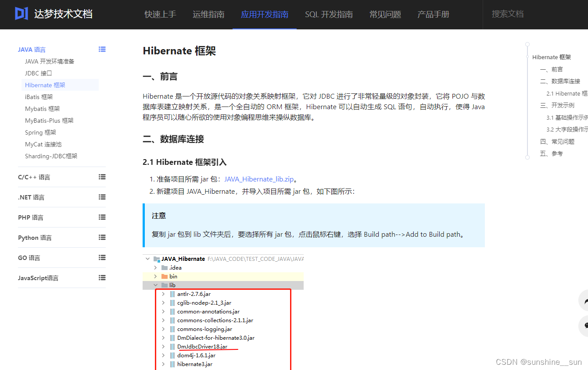
Task: Jump to 3.1 基础操作示例 in the outline
Action: click(567, 117)
